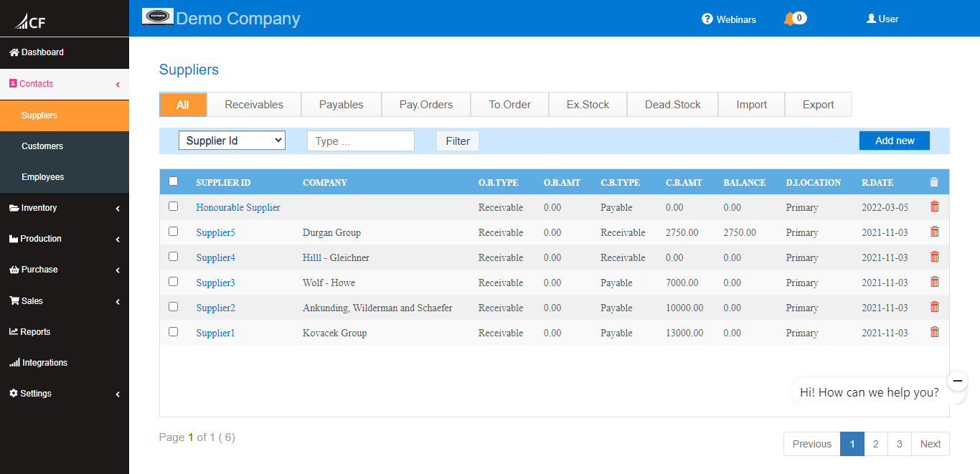980x474 pixels.
Task: Click the notification bell icon
Action: (789, 19)
